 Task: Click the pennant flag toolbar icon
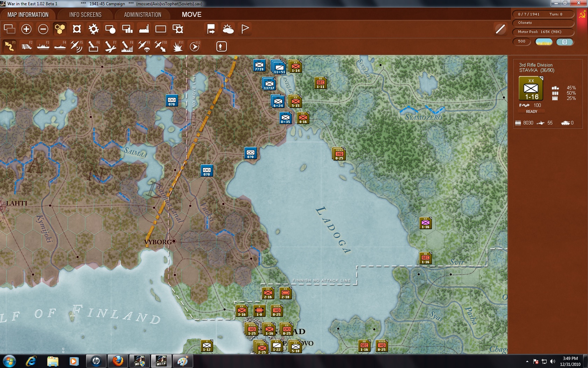[245, 29]
